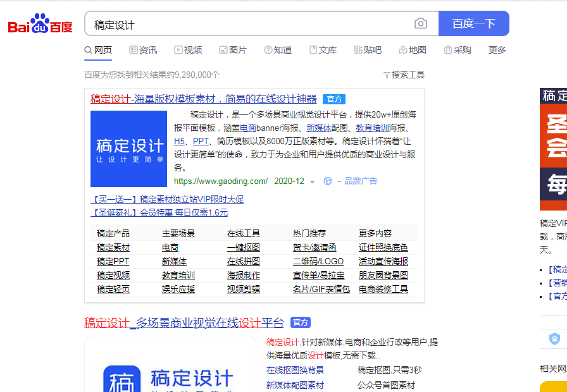Click the 百度一下 search button
The image size is (567, 392).
click(x=474, y=23)
